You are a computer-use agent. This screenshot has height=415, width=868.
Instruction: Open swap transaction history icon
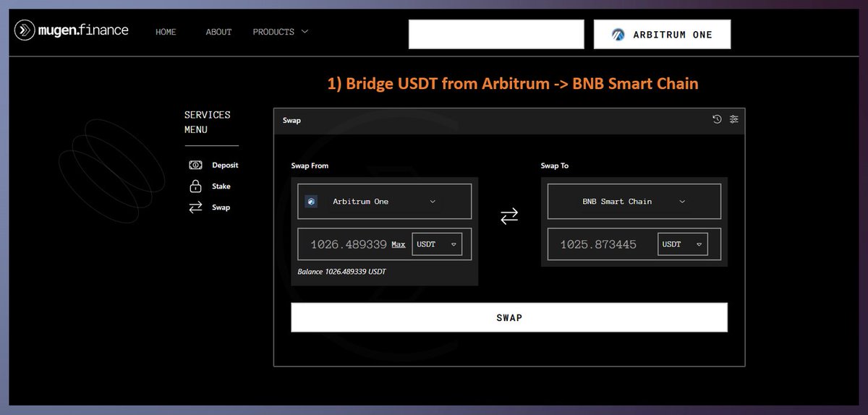(x=717, y=119)
